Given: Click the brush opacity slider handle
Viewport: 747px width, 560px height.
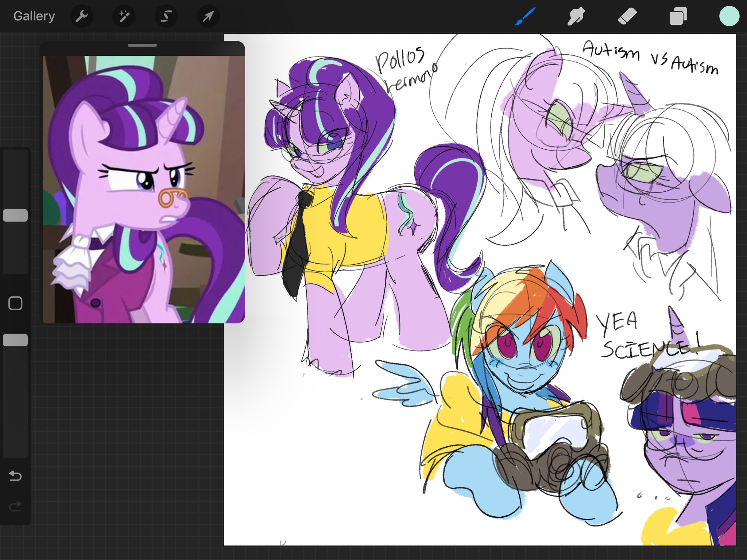Looking at the screenshot, I should click(x=15, y=340).
